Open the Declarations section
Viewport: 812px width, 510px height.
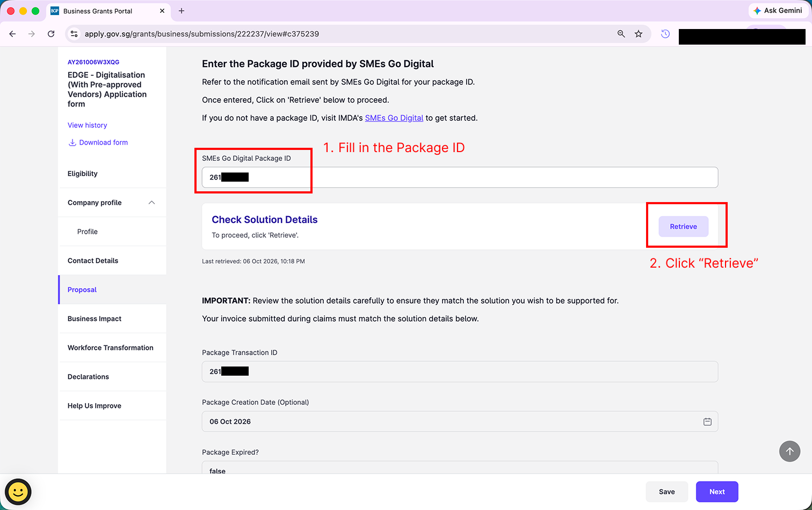click(112, 377)
